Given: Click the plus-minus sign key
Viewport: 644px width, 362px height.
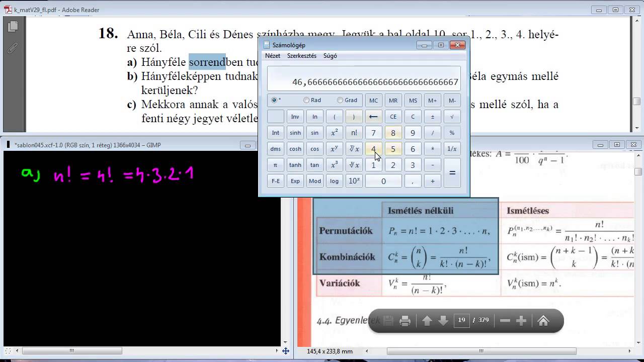Looking at the screenshot, I should 432,117.
